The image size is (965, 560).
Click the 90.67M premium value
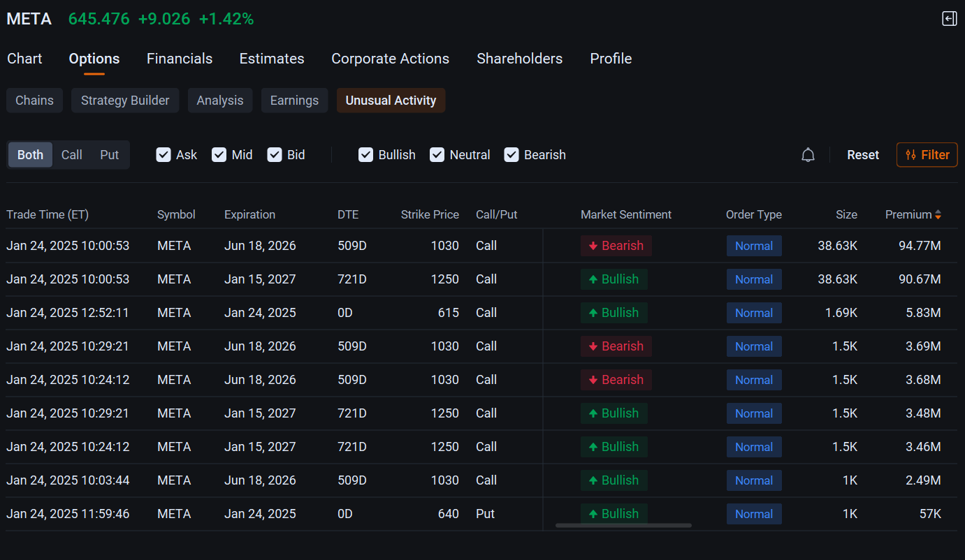[920, 279]
